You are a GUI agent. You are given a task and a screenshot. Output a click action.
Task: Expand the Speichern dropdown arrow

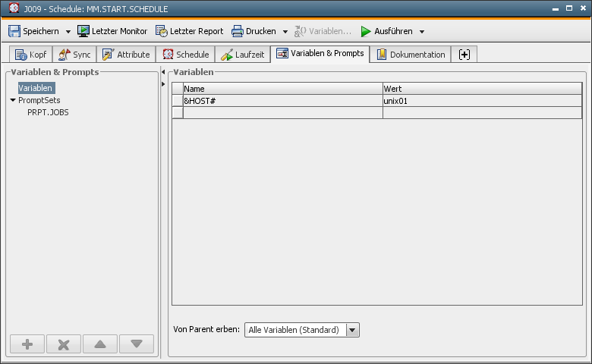[68, 32]
